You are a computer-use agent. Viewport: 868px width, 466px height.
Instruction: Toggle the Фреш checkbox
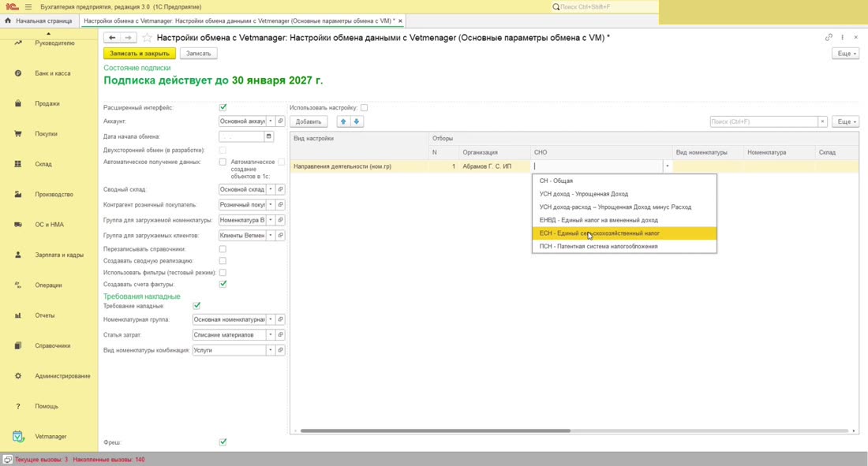click(223, 442)
